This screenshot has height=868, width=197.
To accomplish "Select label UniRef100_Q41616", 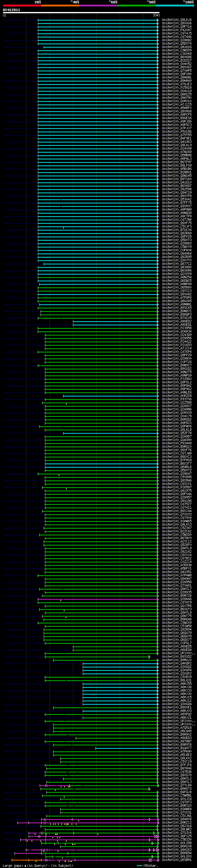I will [176, 47].
